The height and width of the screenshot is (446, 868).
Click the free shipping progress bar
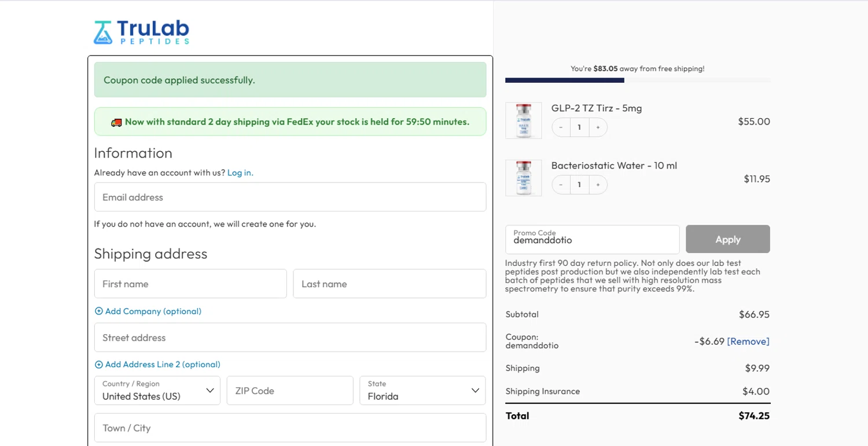tap(638, 80)
